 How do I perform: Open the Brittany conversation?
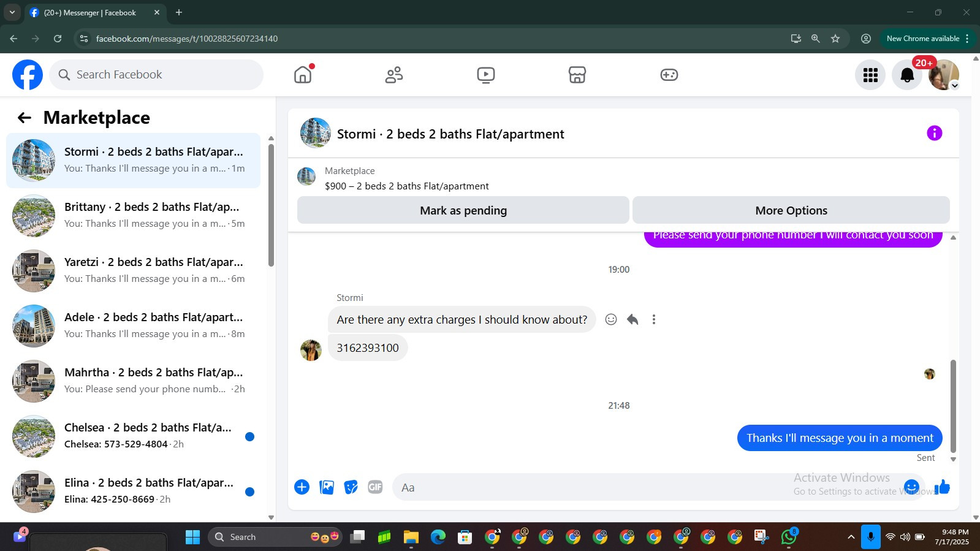coord(133,216)
